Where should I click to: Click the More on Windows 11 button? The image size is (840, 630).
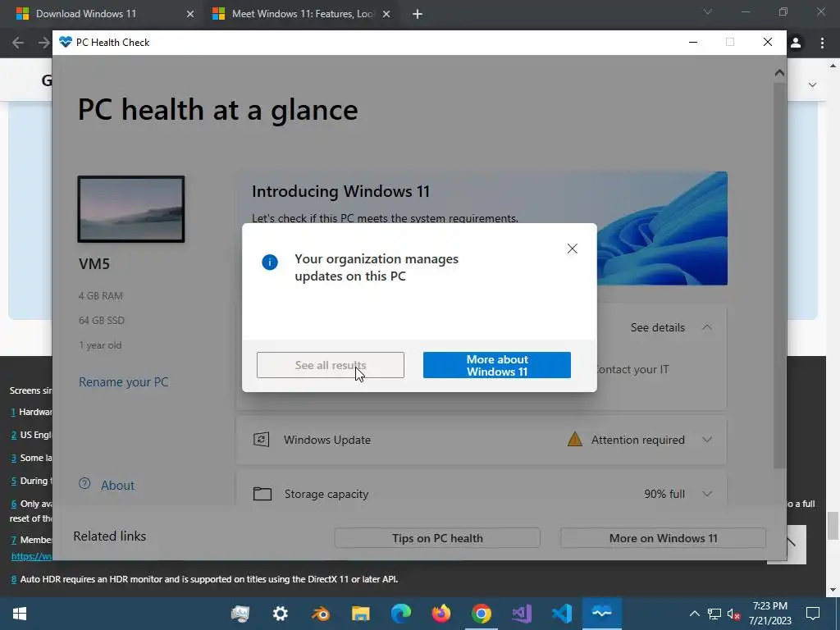point(663,538)
